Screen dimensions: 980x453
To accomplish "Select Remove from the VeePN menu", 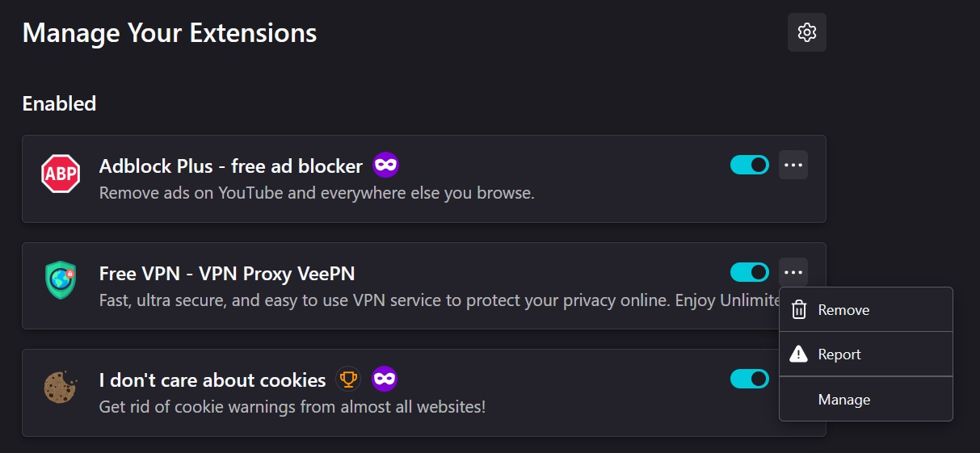I will (843, 310).
